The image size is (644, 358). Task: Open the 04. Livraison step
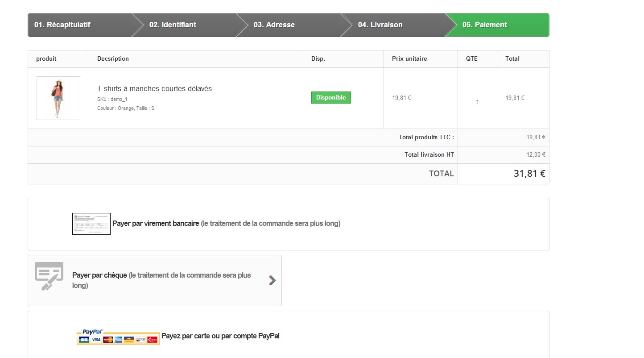tap(380, 25)
